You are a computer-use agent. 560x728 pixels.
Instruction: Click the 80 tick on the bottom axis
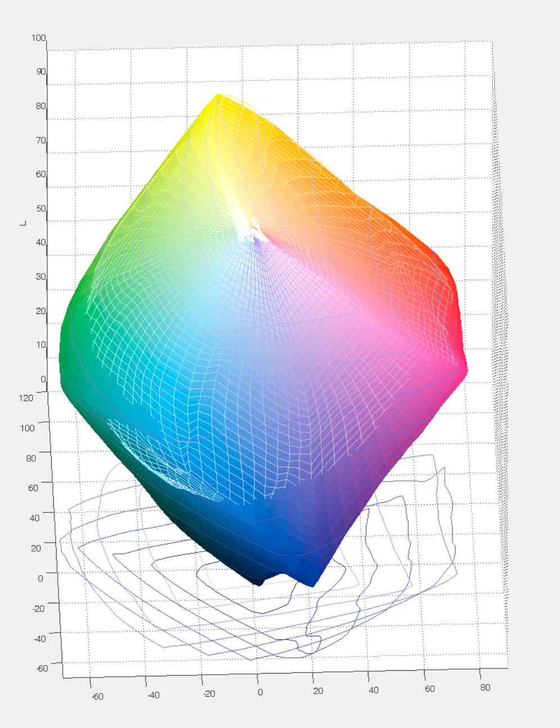(484, 688)
